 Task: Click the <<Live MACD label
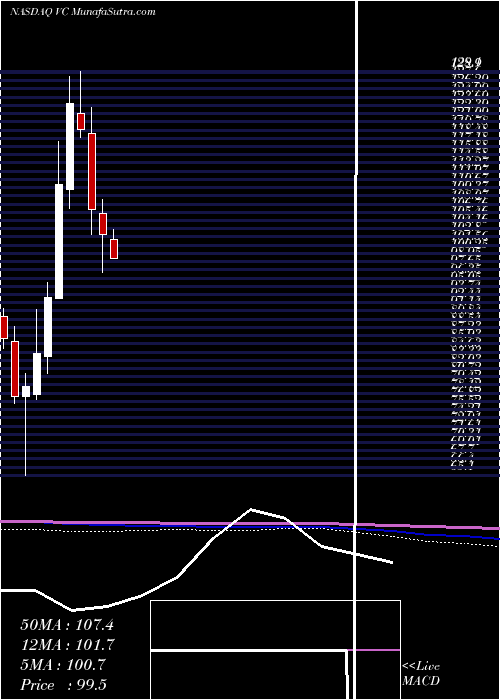(x=421, y=674)
